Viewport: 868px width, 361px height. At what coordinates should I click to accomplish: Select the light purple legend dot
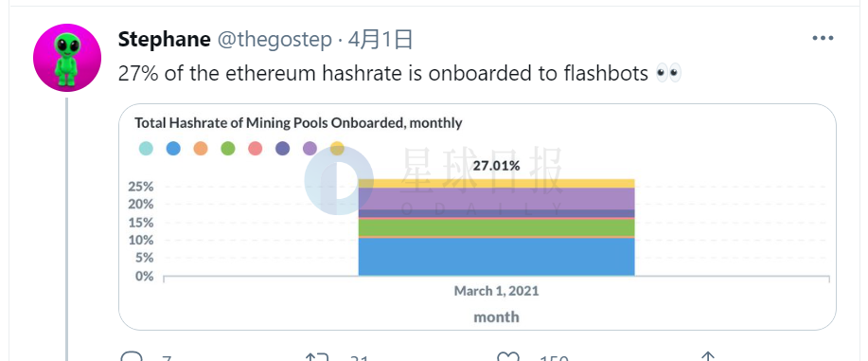pos(310,148)
